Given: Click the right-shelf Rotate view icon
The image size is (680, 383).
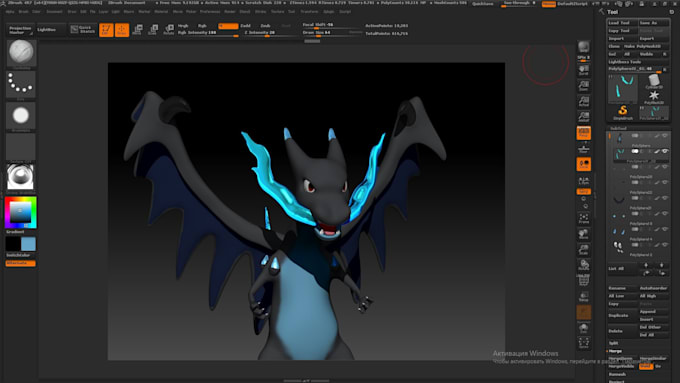Looking at the screenshot, I should click(x=584, y=265).
